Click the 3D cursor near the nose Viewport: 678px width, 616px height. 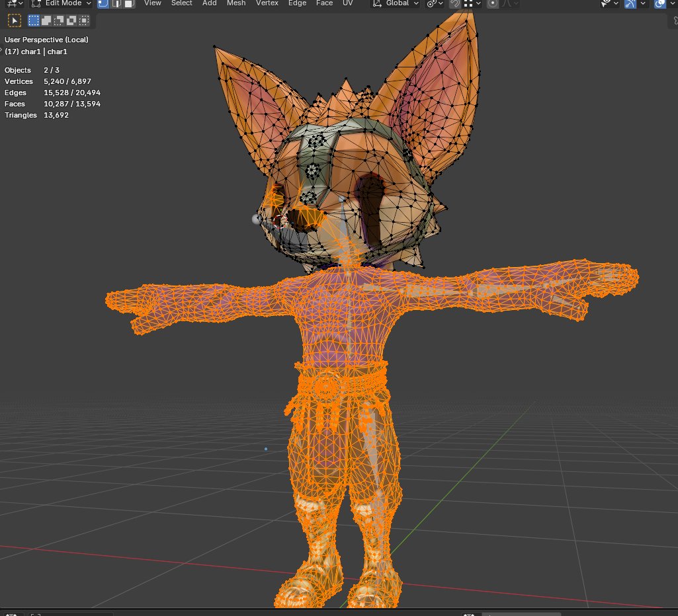(280, 221)
